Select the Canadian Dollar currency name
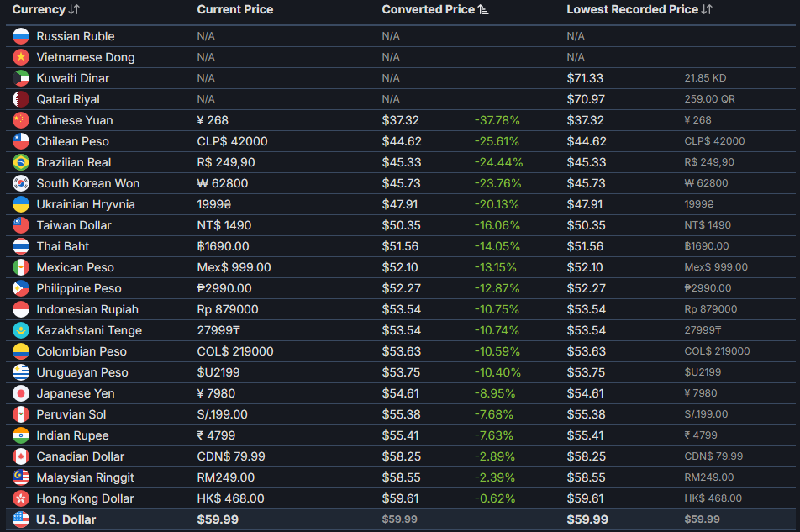This screenshot has width=800, height=532. [80, 456]
